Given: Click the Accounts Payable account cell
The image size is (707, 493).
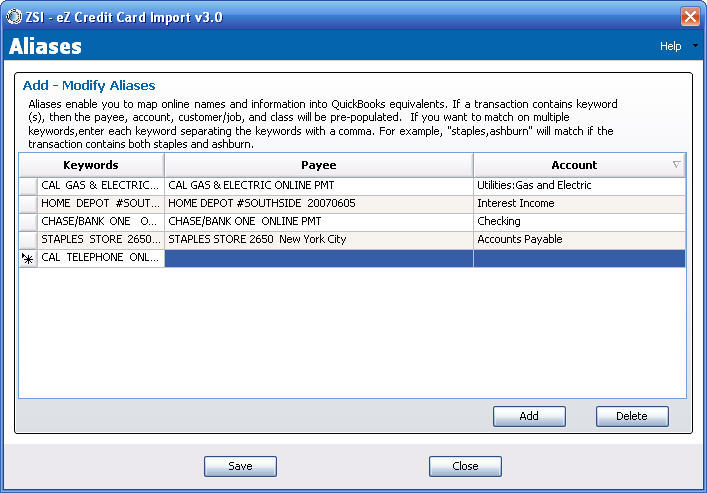Looking at the screenshot, I should [579, 240].
